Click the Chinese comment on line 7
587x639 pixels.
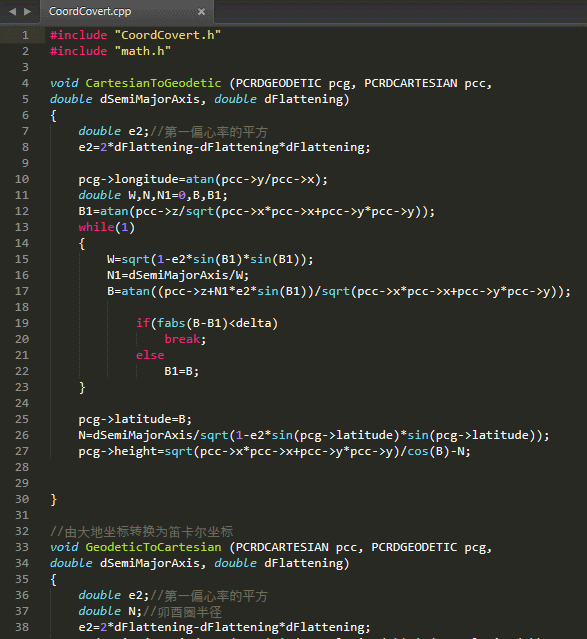pos(209,132)
